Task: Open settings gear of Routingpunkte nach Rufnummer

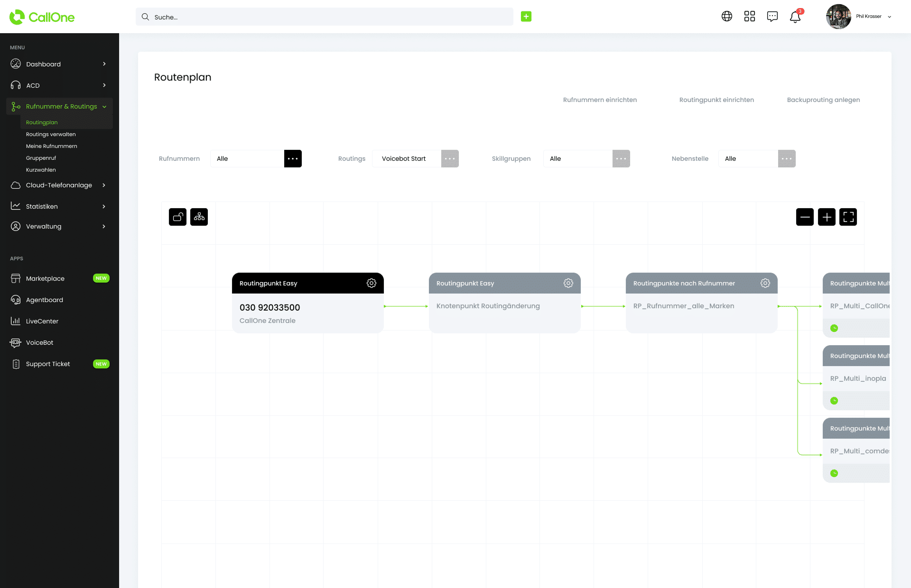Action: click(x=765, y=283)
